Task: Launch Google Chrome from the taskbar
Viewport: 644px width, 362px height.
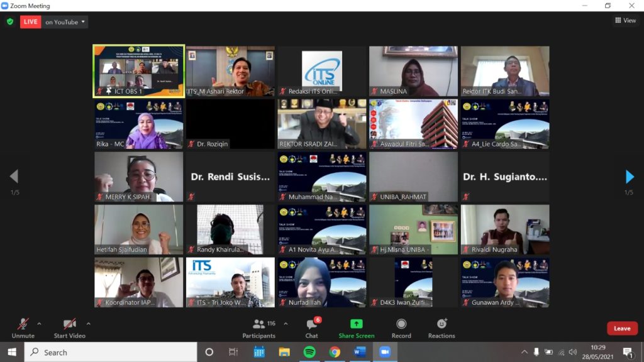Action: click(335, 353)
